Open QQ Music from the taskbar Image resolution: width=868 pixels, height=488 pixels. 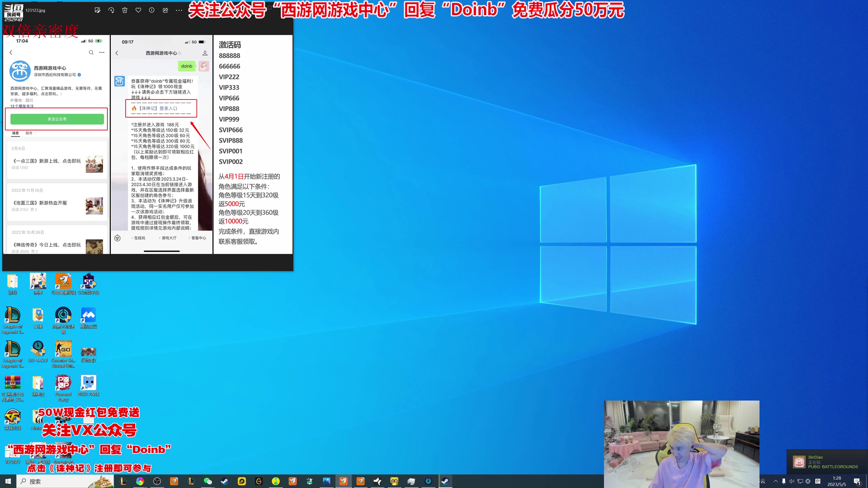(276, 481)
